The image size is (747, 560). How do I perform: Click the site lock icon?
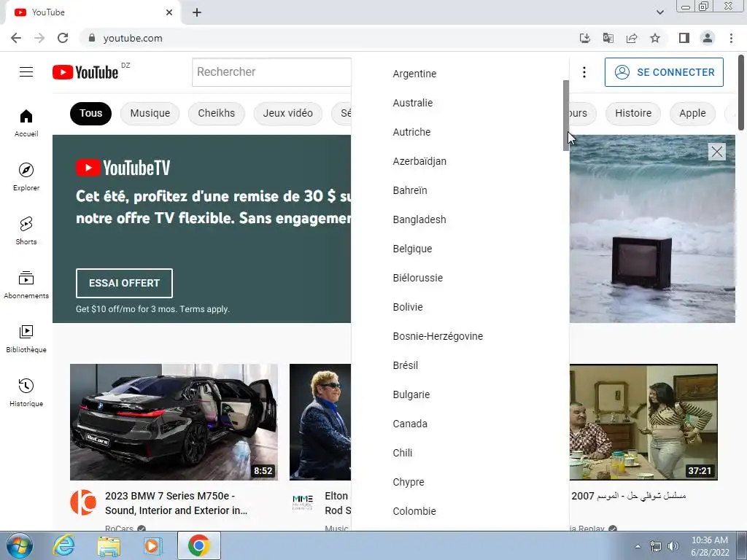(92, 38)
